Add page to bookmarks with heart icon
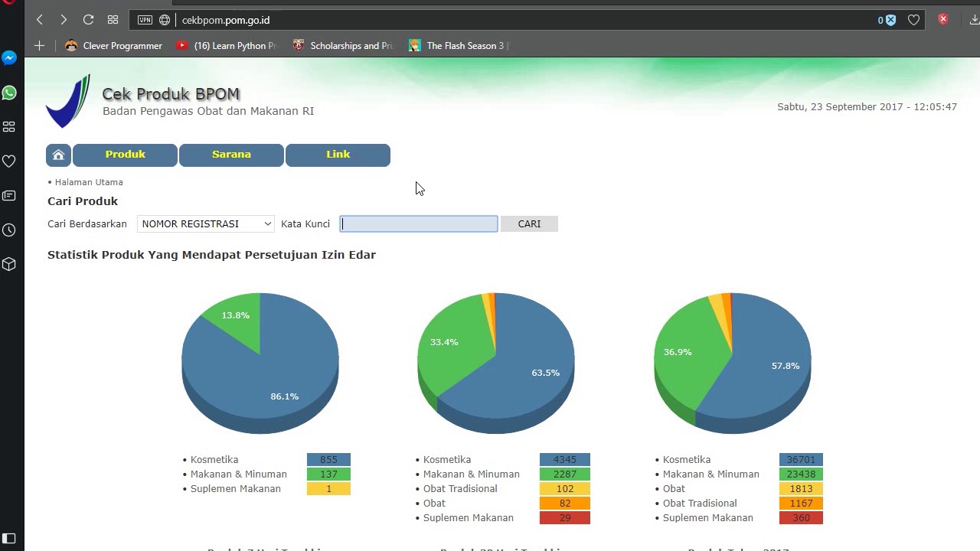 (913, 20)
